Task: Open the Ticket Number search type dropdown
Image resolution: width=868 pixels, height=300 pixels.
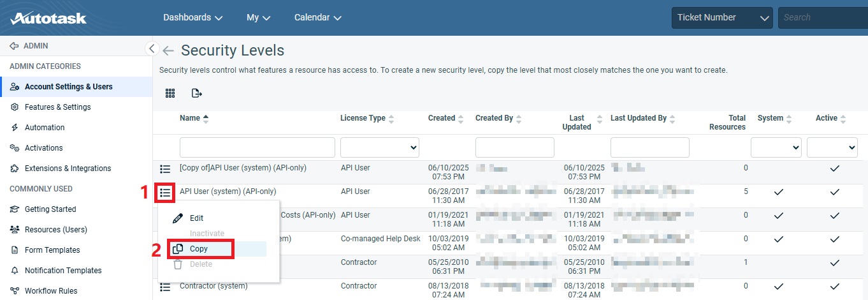Action: 721,18
